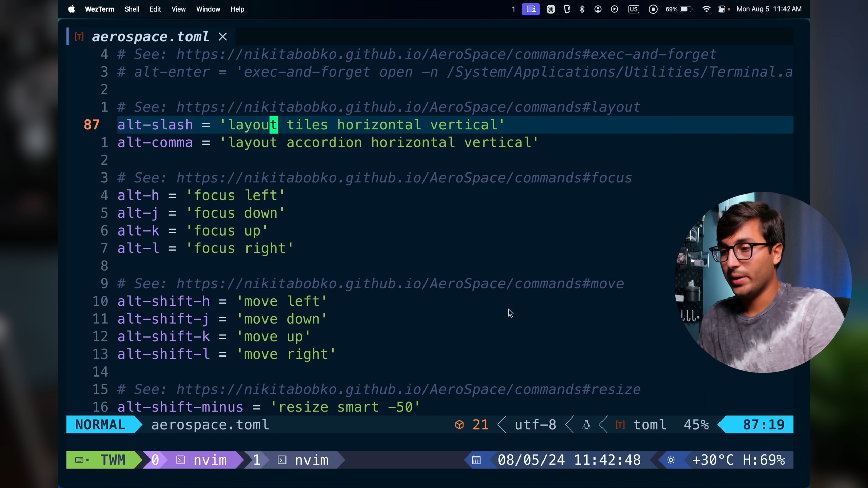Close the aerospace.toml buffer tab
The image size is (868, 488).
223,37
